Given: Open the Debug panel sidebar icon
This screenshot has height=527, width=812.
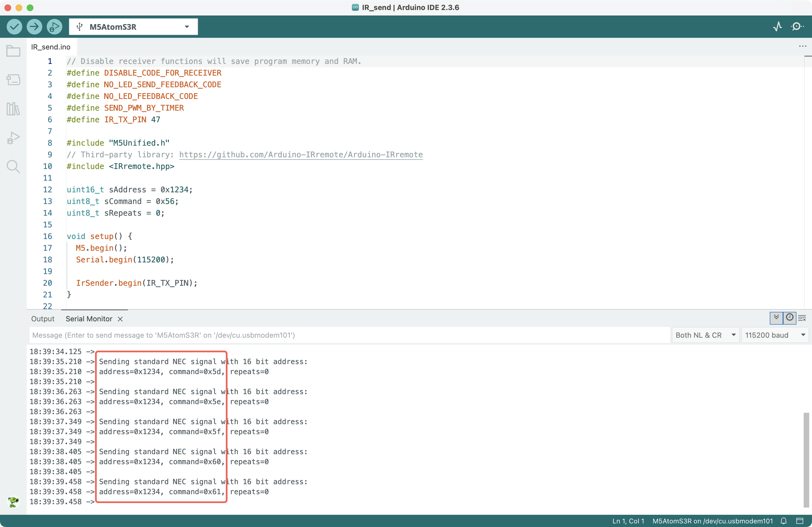Looking at the screenshot, I should click(x=13, y=138).
